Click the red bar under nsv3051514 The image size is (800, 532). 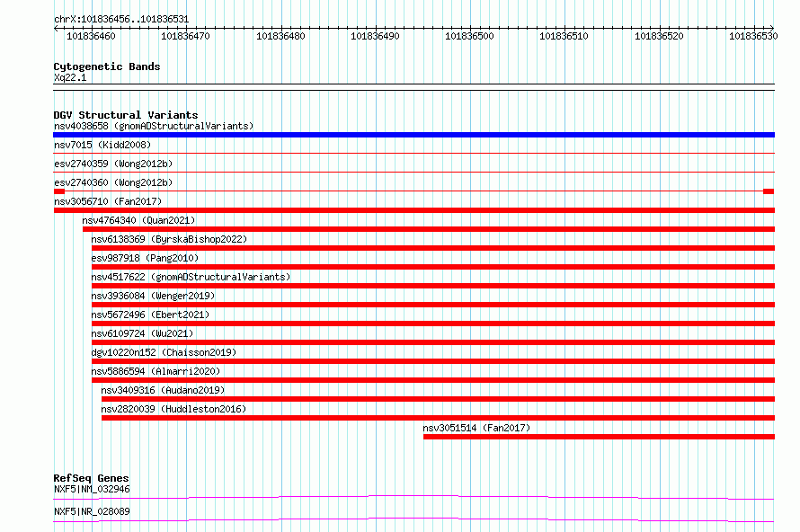599,437
